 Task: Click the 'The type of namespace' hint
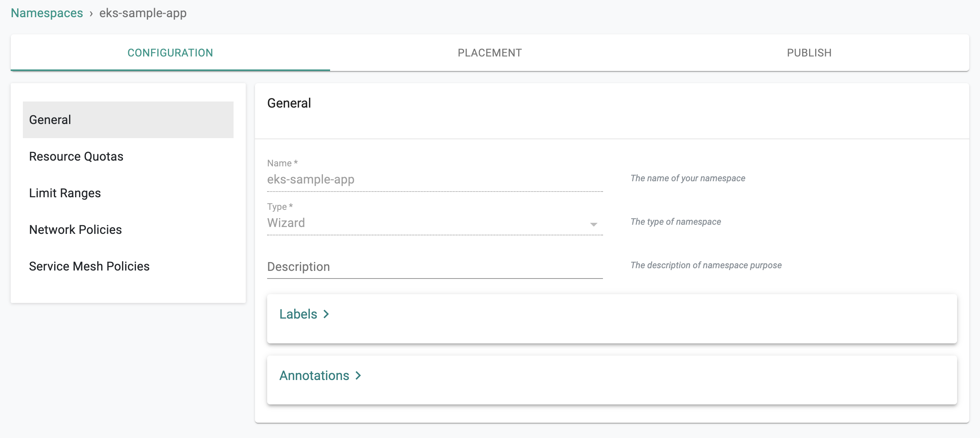(x=675, y=222)
